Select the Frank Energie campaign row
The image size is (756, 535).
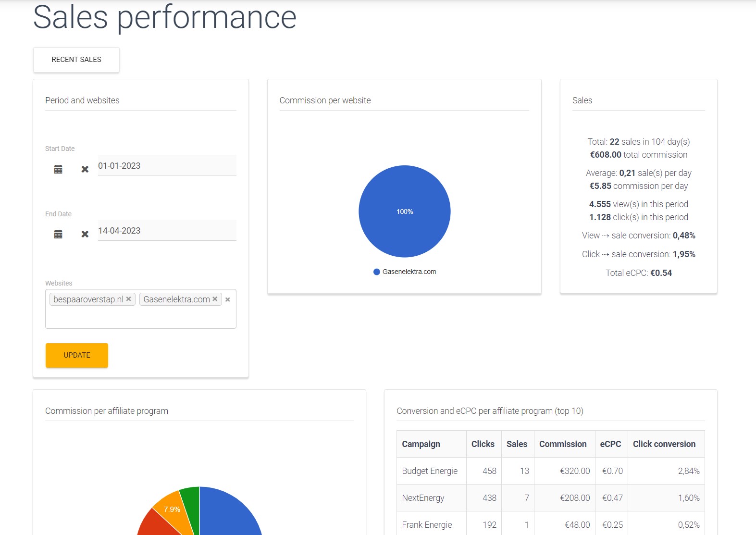tap(551, 524)
